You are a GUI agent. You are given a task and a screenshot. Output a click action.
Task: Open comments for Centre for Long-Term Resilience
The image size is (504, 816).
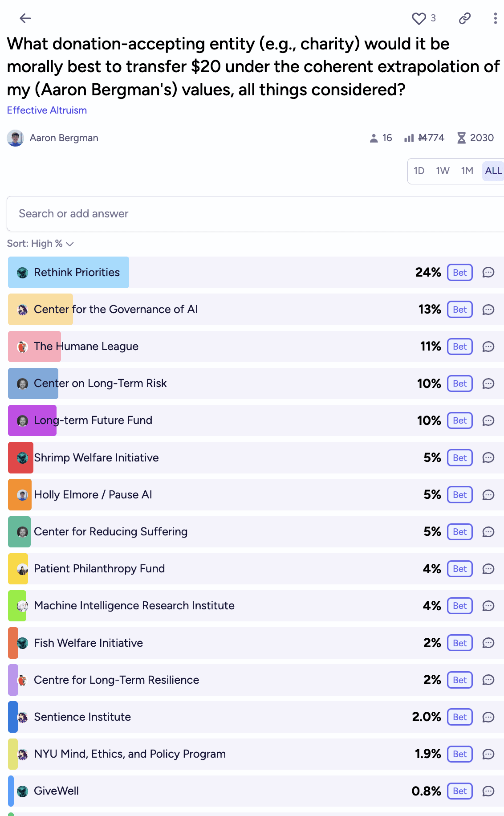(x=488, y=680)
